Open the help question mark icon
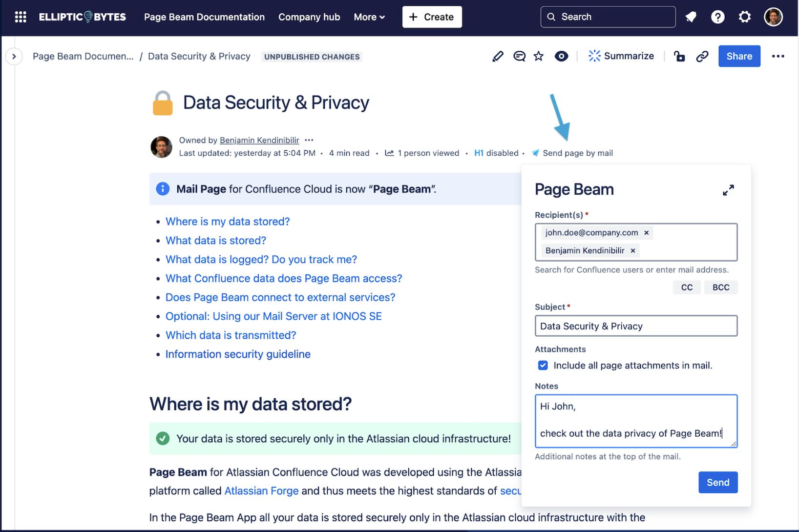 pyautogui.click(x=717, y=17)
